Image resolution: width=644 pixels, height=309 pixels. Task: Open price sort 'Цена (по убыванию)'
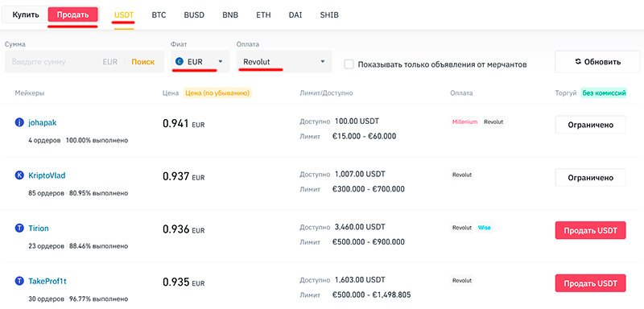pos(217,93)
